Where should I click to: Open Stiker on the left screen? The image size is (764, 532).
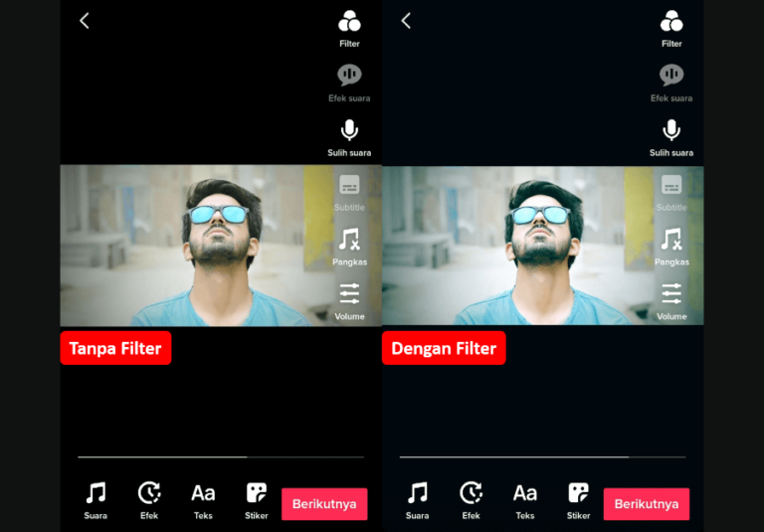click(257, 500)
